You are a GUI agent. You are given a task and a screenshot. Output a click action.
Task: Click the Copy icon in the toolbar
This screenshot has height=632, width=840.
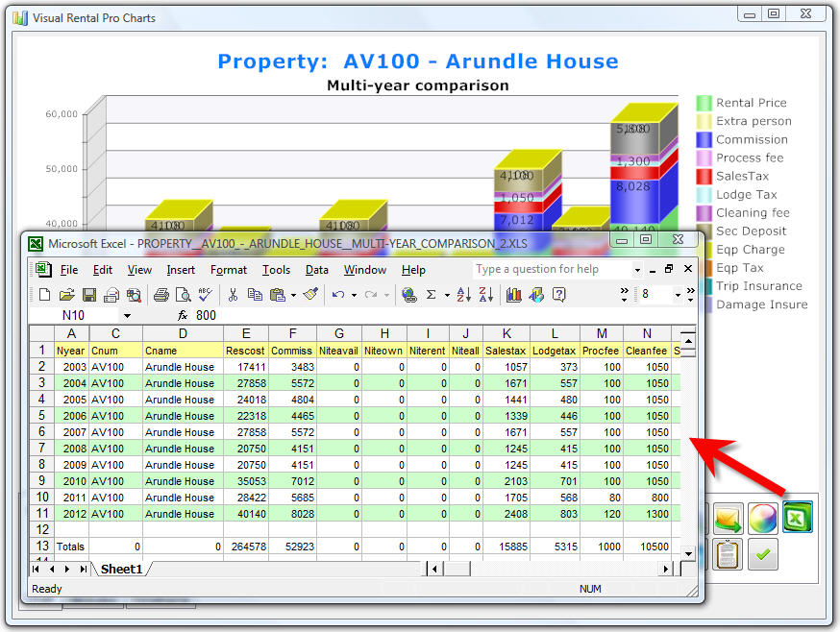[x=255, y=295]
